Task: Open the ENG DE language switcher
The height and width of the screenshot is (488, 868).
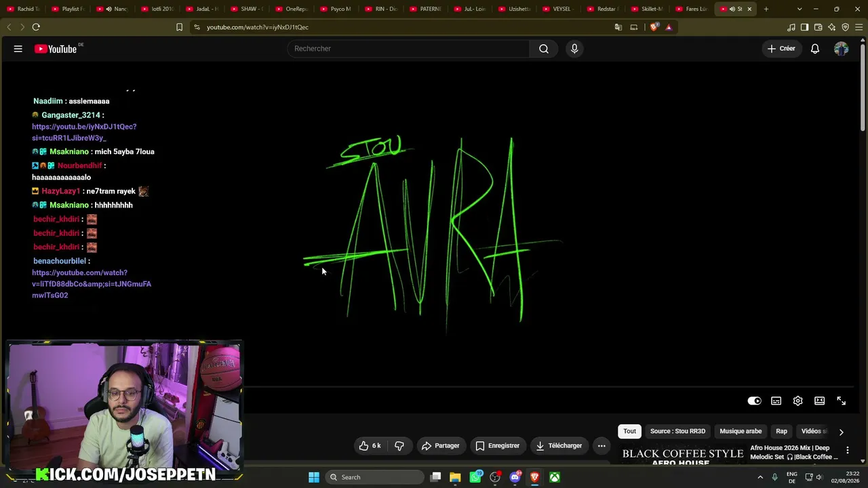Action: tap(792, 477)
